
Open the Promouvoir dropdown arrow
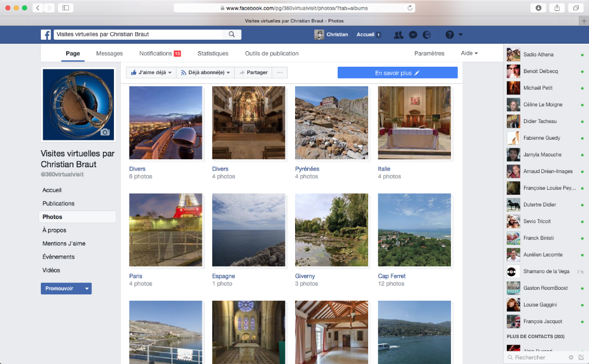coord(86,289)
